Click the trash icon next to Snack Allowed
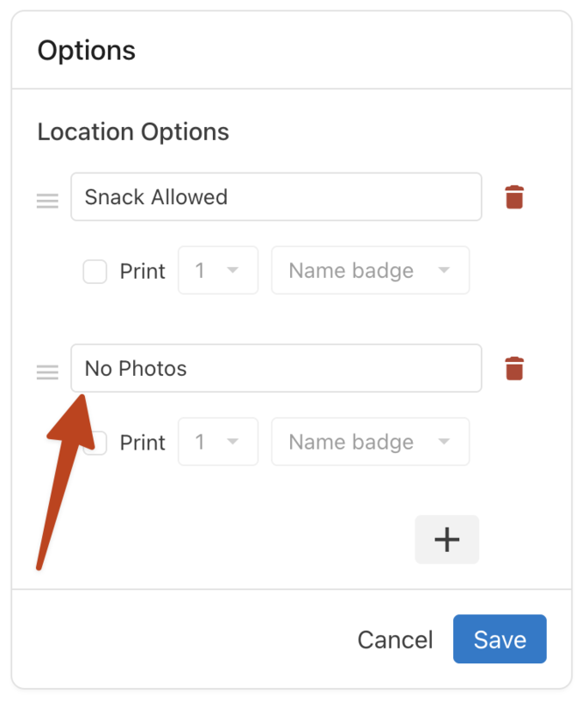 (514, 196)
